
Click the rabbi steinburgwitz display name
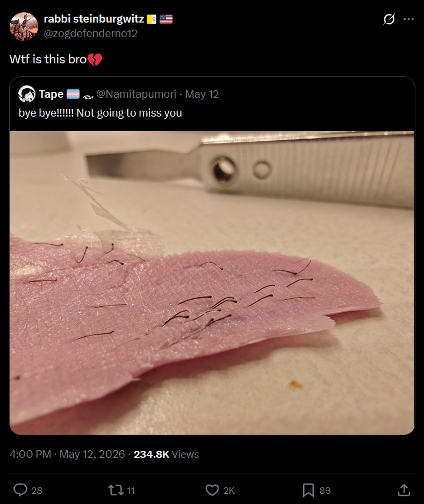94,19
